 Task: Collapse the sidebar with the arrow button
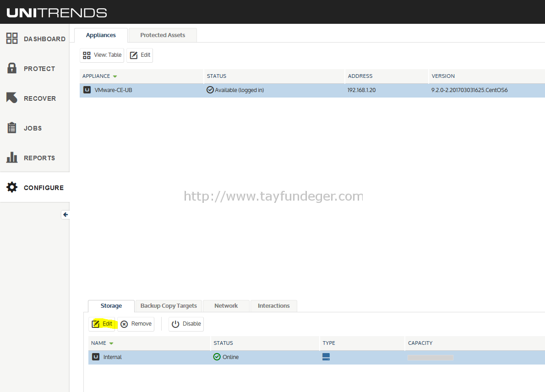(65, 215)
